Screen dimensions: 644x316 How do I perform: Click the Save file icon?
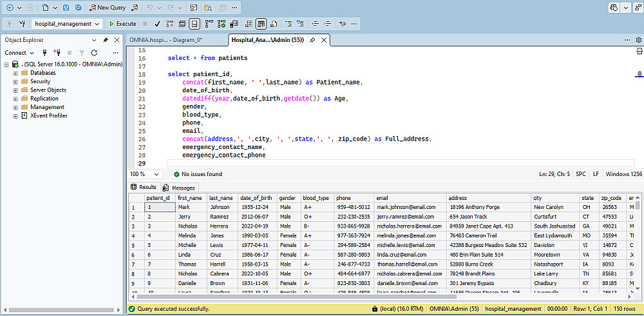[x=66, y=8]
